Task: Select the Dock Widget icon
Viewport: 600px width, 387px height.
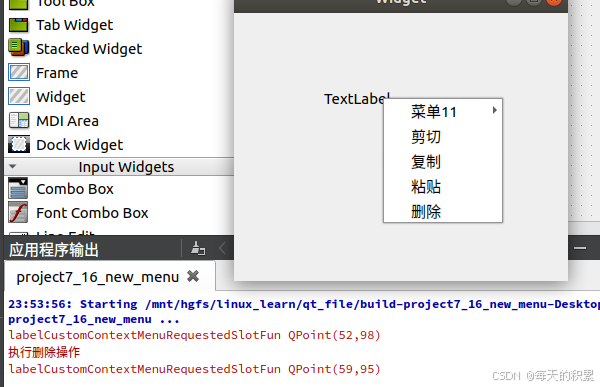Action: coord(19,145)
